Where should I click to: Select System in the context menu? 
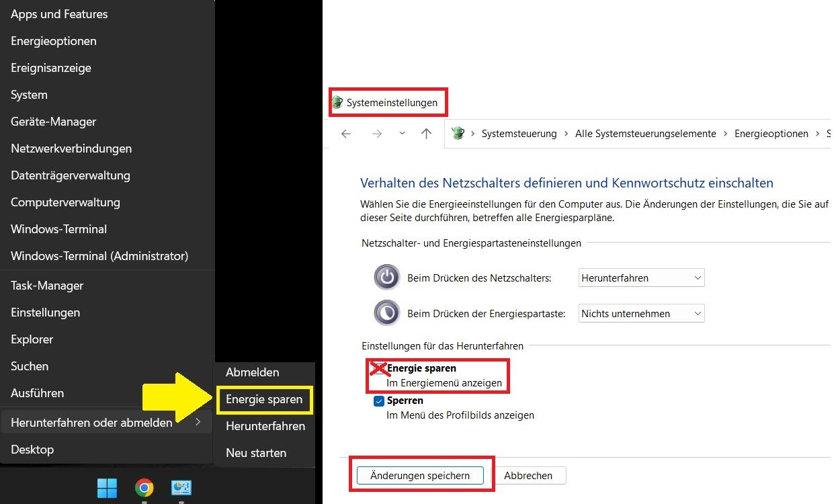tap(108, 95)
